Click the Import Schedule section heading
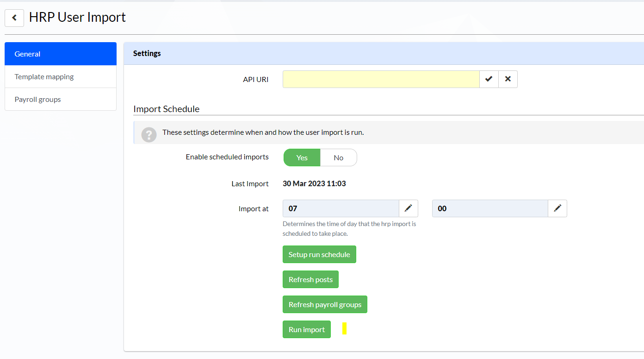 pyautogui.click(x=167, y=109)
